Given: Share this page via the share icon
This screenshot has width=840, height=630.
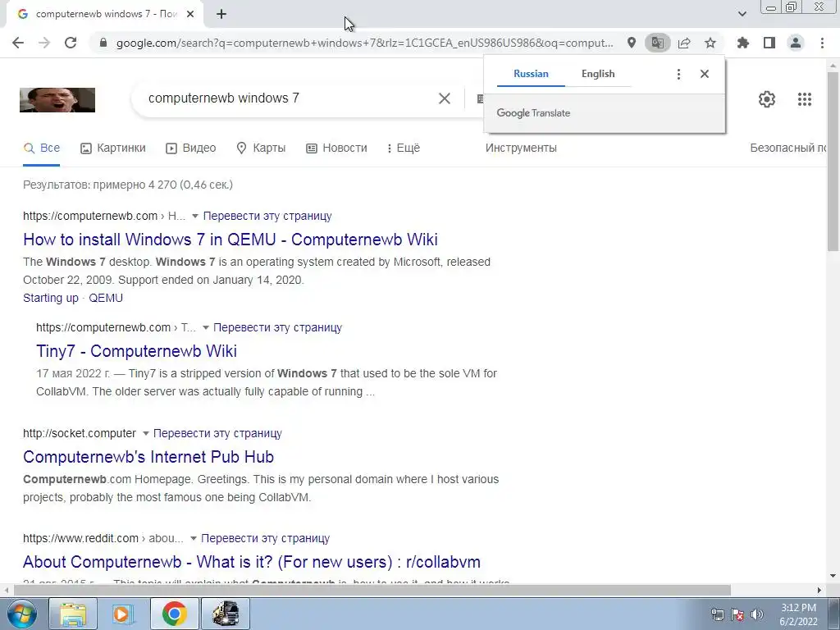Looking at the screenshot, I should point(684,43).
